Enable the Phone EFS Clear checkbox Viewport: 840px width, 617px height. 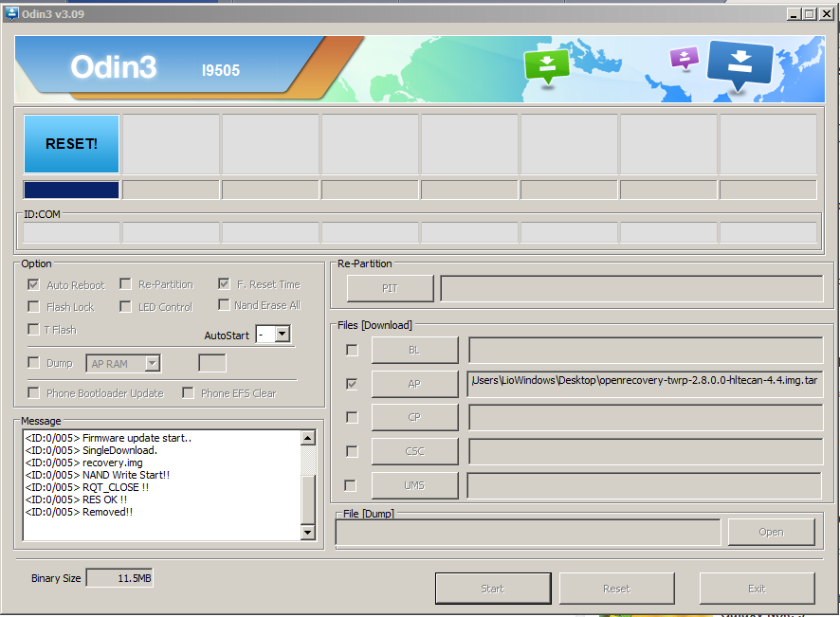coord(188,392)
